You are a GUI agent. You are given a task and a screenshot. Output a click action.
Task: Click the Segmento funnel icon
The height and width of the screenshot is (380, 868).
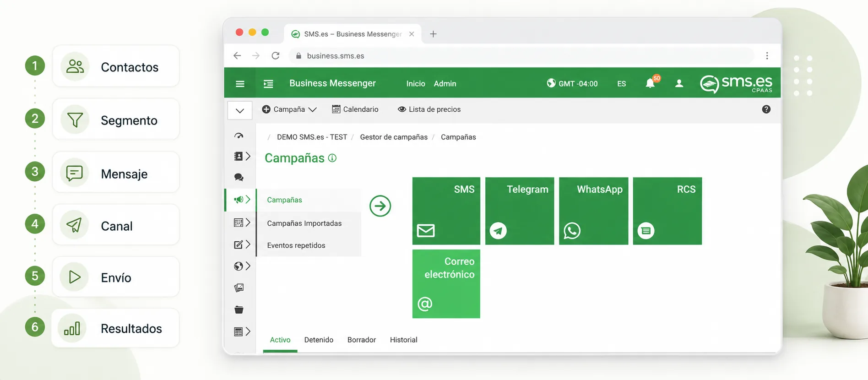(x=75, y=120)
